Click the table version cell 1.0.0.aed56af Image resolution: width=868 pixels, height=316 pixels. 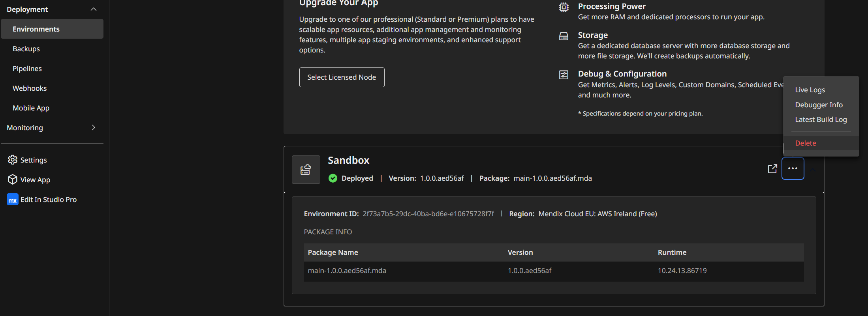(x=530, y=271)
